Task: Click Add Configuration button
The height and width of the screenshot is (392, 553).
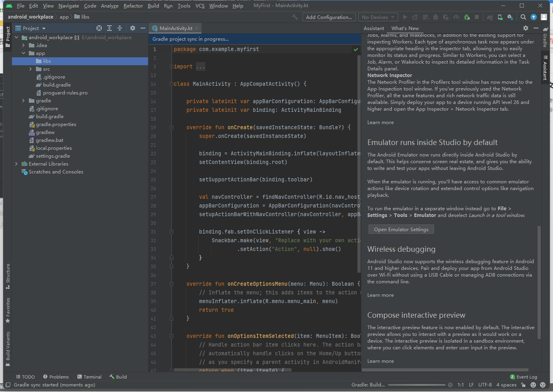Action: pyautogui.click(x=329, y=17)
